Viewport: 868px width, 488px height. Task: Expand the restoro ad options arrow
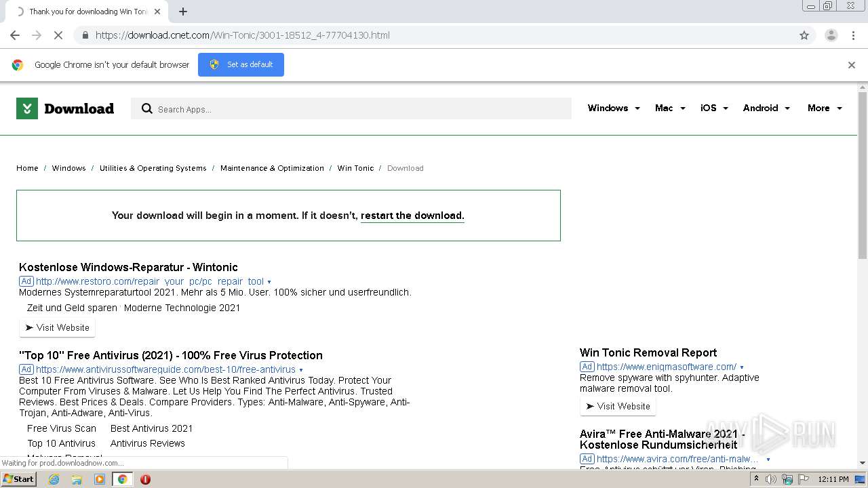[x=269, y=282]
